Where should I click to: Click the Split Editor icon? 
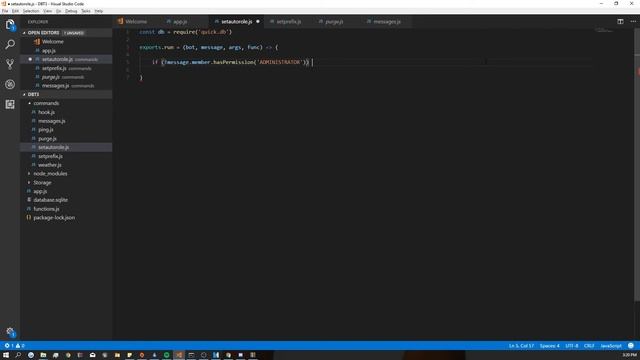[x=620, y=21]
